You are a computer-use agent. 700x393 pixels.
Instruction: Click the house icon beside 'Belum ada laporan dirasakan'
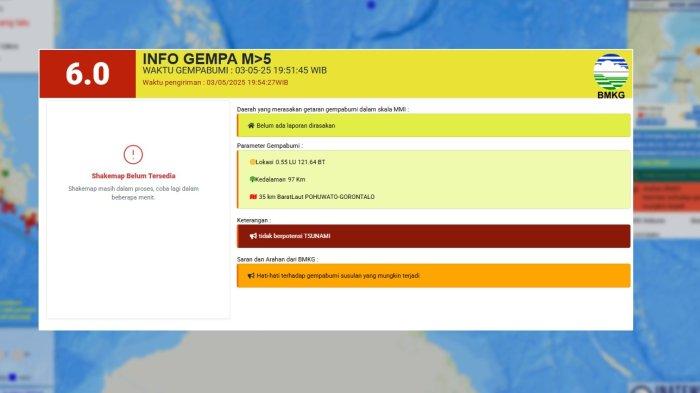tap(251, 125)
